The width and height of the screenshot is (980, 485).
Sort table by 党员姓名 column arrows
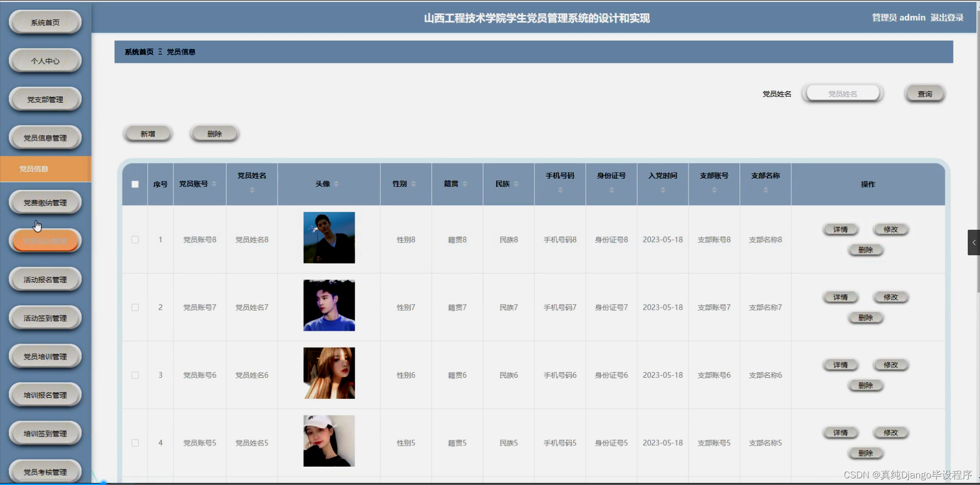coord(252,190)
